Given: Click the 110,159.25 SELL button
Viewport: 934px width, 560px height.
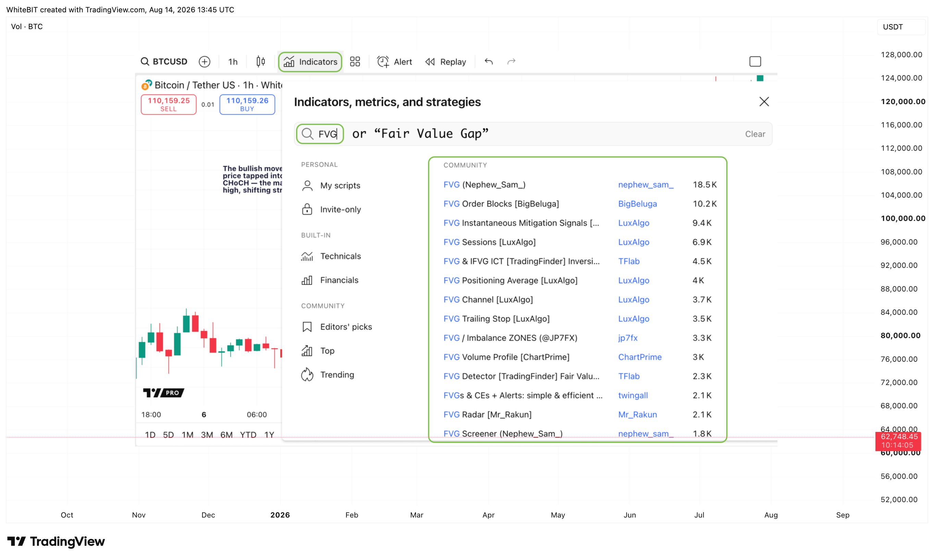Looking at the screenshot, I should (x=169, y=104).
